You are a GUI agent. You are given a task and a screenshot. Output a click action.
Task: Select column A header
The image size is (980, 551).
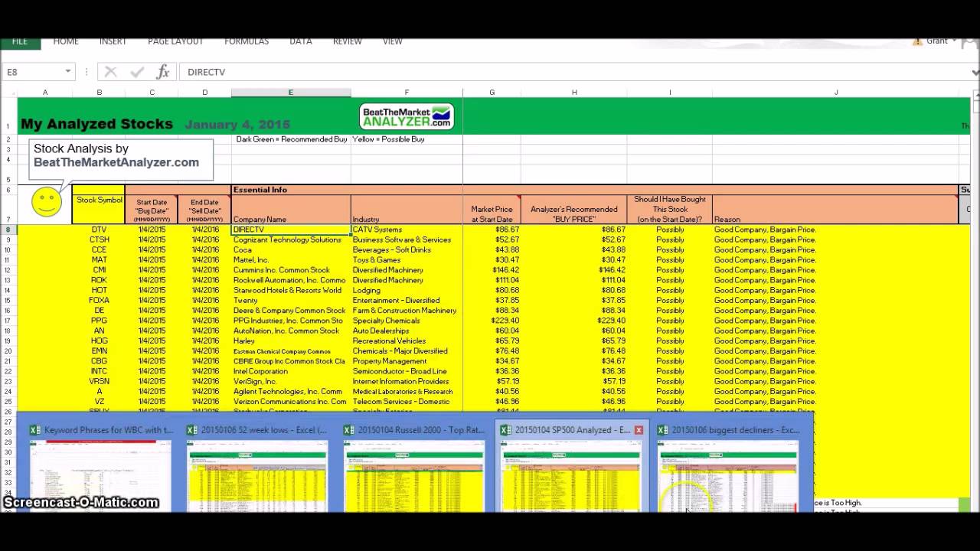click(45, 93)
